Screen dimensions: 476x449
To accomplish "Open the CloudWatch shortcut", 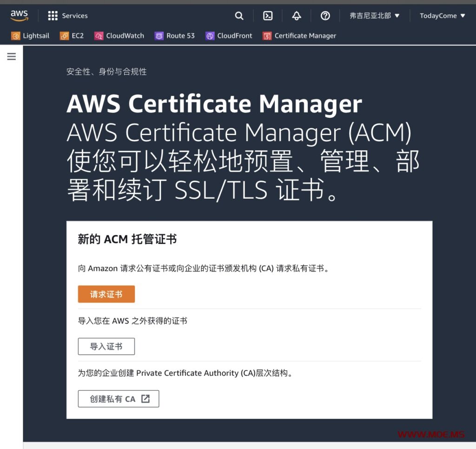I will tap(119, 36).
